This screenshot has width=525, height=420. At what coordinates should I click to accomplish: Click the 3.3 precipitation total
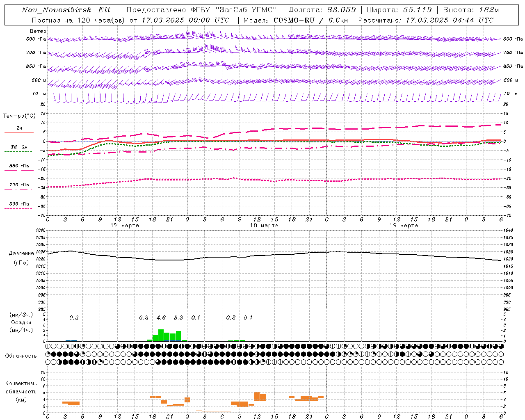click(x=178, y=317)
